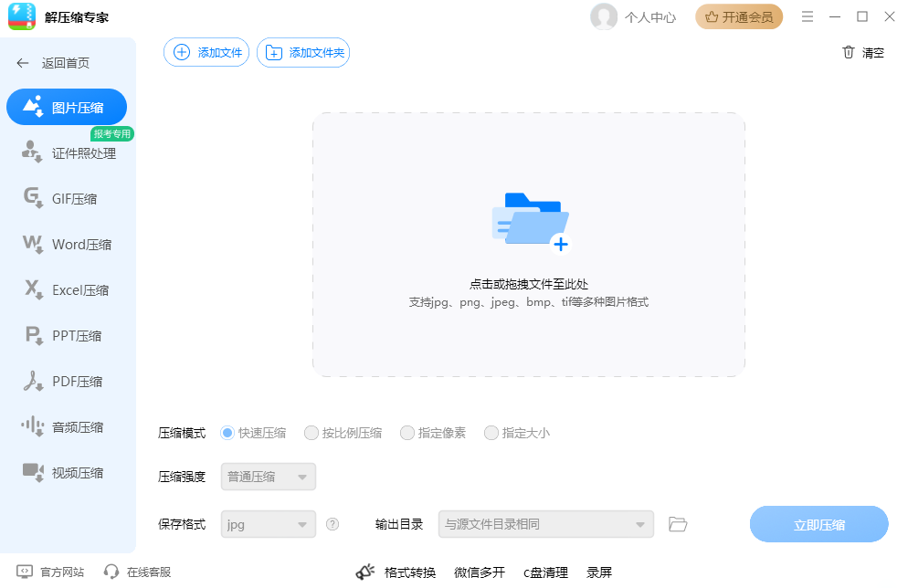Screen dimensions: 908x588
Task: Switch to the Excel压缩 tab
Action: 66,289
